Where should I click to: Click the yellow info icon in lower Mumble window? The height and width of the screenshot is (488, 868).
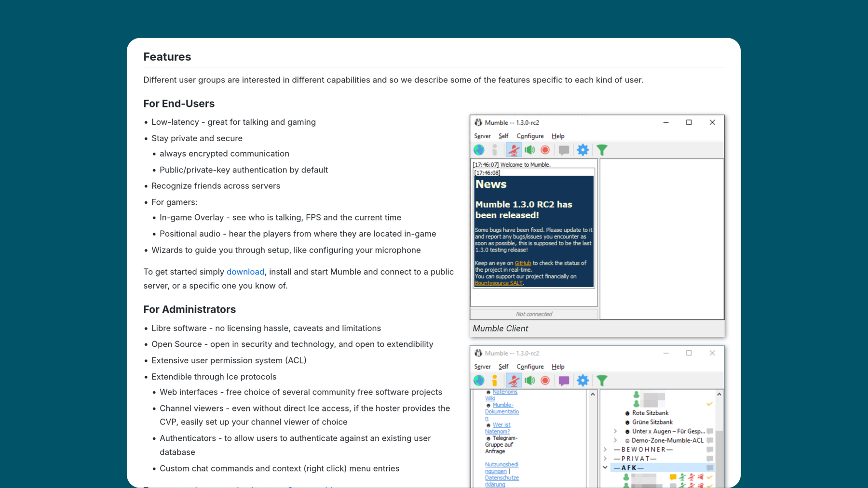(495, 381)
